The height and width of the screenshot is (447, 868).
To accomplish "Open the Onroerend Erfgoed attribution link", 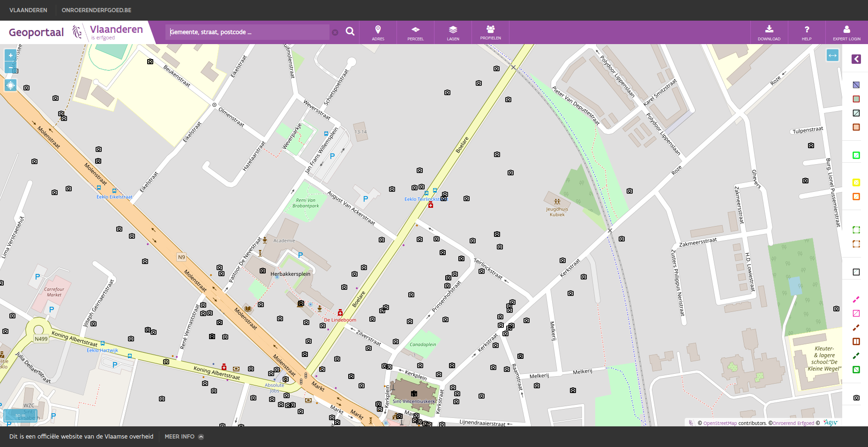I will click(793, 423).
